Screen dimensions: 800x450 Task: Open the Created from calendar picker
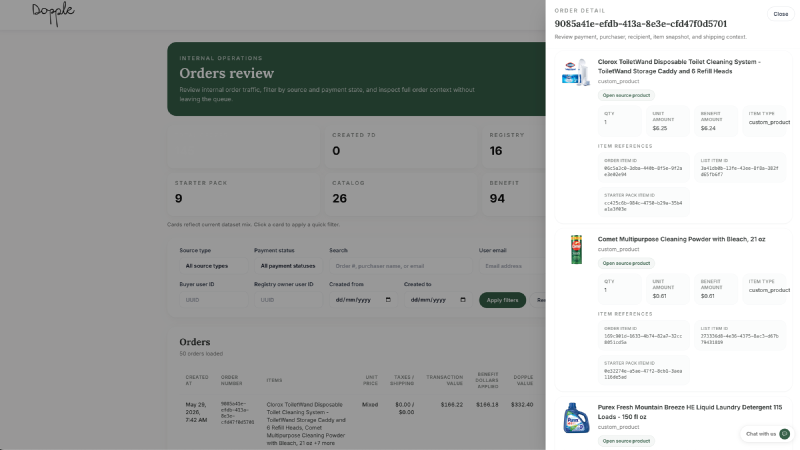pyautogui.click(x=388, y=300)
